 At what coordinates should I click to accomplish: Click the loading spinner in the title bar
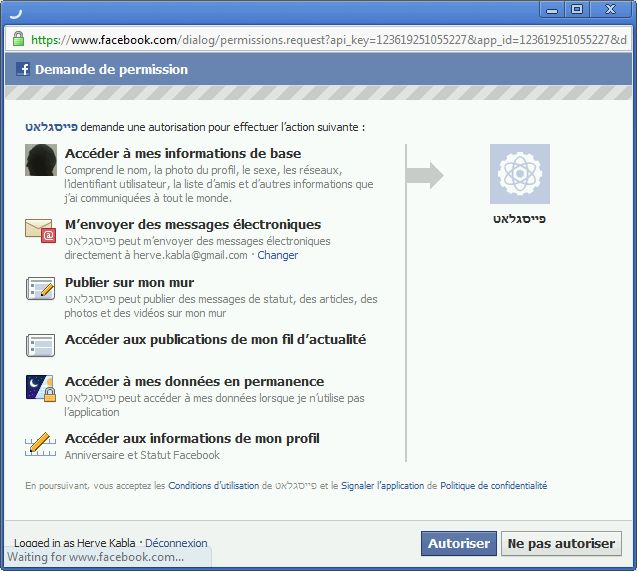pos(15,14)
